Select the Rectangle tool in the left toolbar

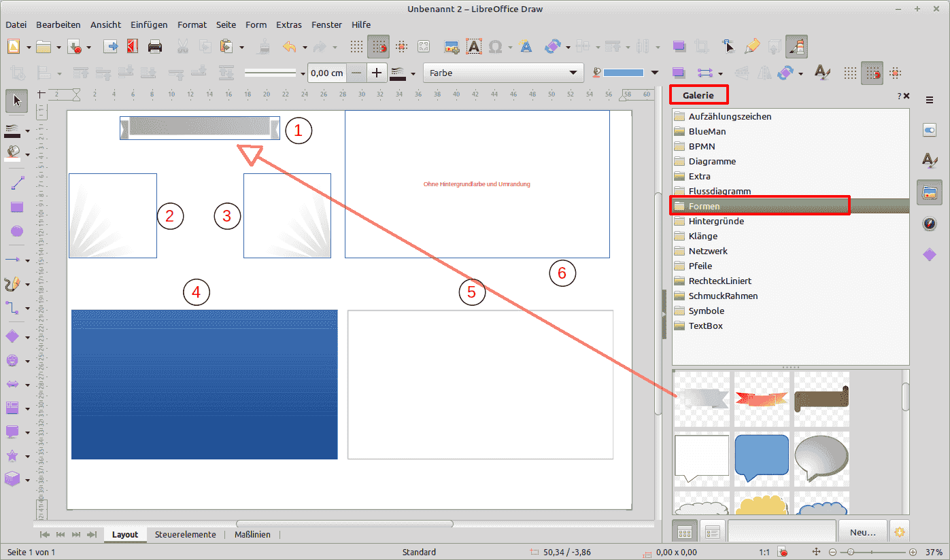click(x=17, y=207)
